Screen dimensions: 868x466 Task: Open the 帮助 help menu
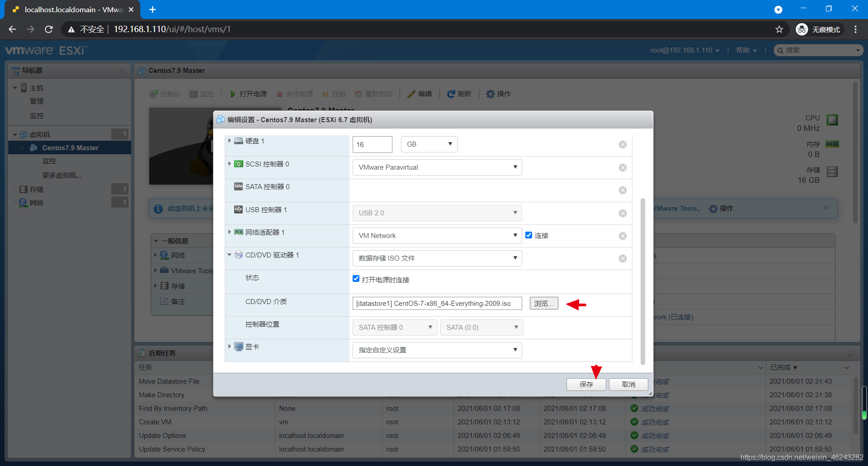(746, 50)
